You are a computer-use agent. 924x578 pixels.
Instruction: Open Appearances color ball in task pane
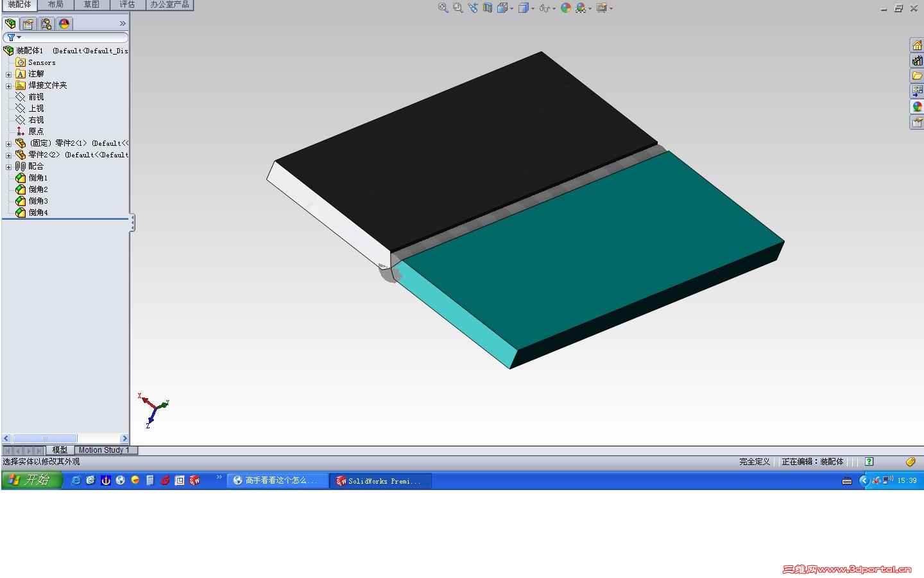[x=917, y=107]
